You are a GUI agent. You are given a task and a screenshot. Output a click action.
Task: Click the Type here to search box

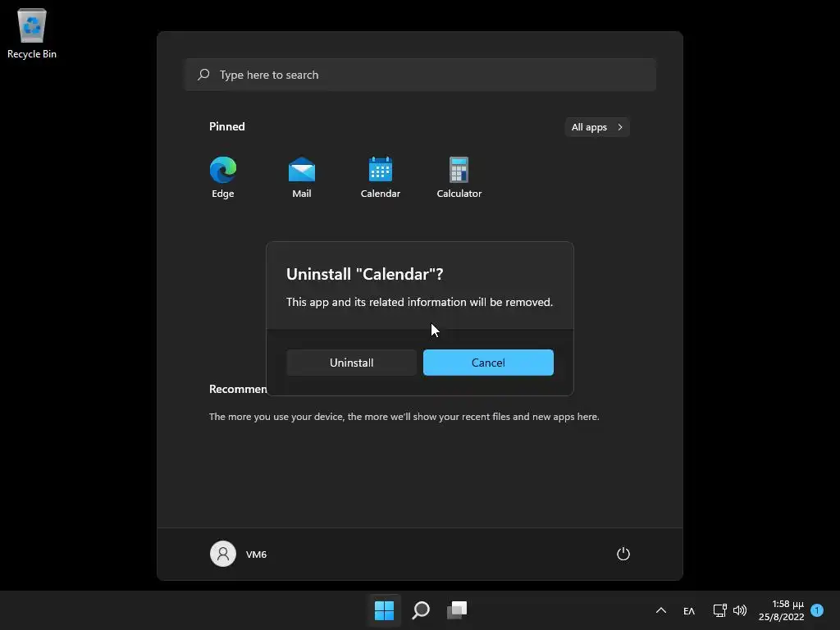pyautogui.click(x=420, y=75)
